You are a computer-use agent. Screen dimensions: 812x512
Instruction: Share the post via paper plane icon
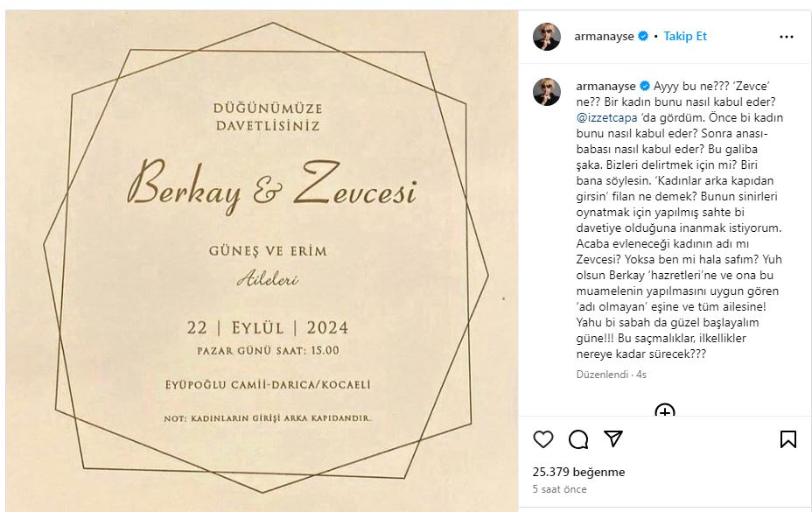pos(613,439)
